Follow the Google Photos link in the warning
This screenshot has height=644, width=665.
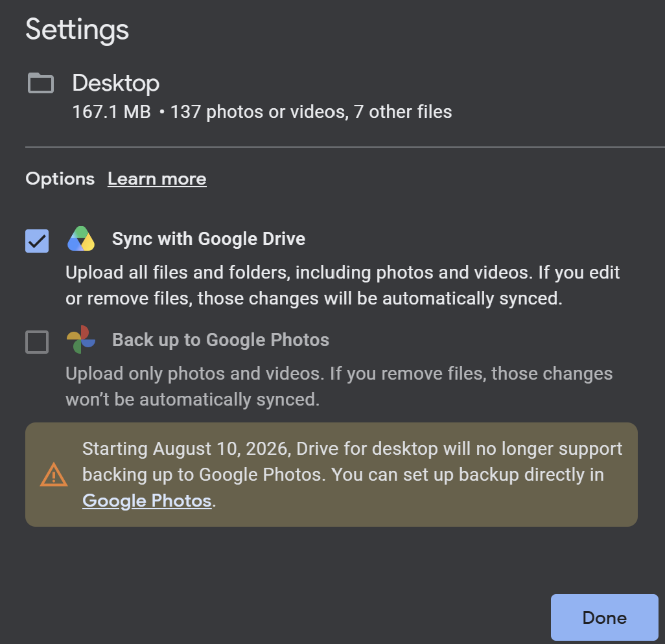tap(146, 501)
